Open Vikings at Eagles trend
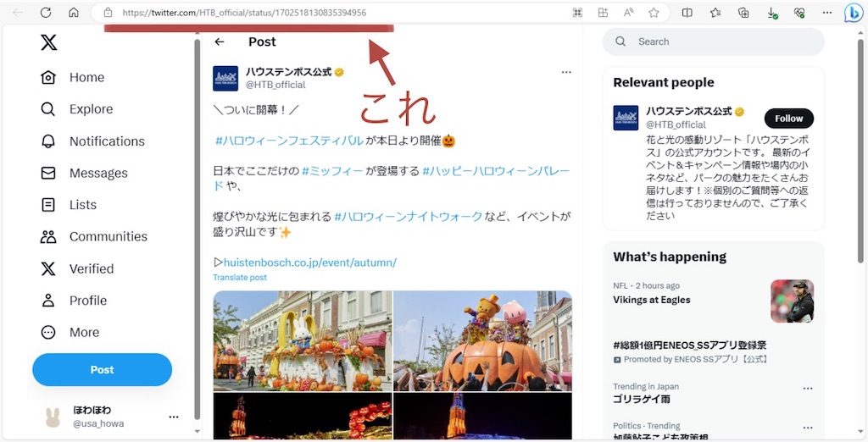Screen dimensions: 868x442 tap(652, 300)
